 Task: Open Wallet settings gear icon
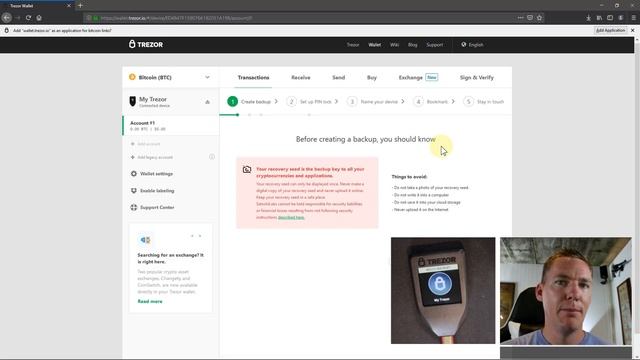click(133, 173)
